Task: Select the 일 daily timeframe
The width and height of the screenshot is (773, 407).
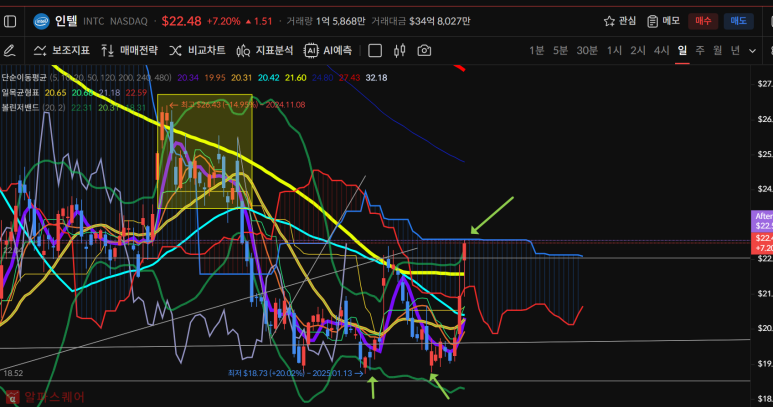Action: point(682,50)
